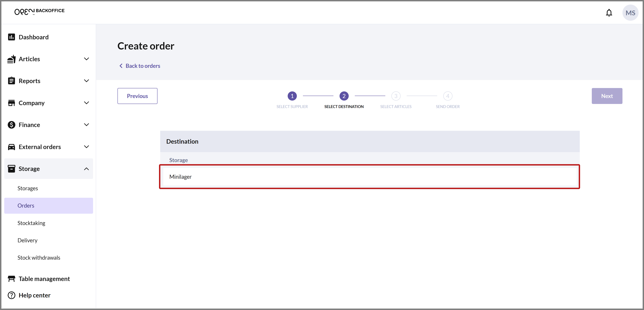Select the Orders submenu item

pos(48,206)
